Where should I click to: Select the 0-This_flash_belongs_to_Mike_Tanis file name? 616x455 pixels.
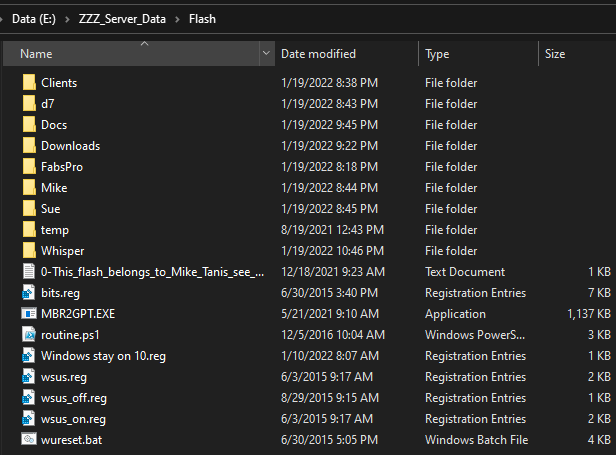(x=152, y=272)
